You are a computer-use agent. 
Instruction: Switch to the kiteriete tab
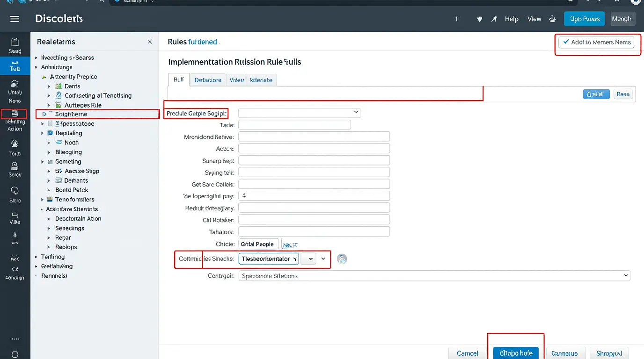(261, 80)
